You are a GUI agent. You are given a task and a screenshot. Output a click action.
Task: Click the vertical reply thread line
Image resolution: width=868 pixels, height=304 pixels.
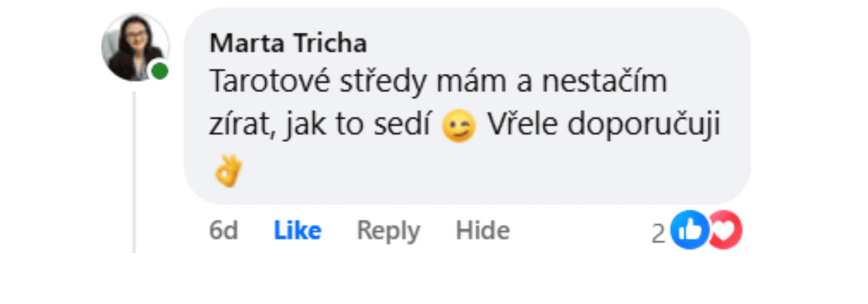coord(134,172)
